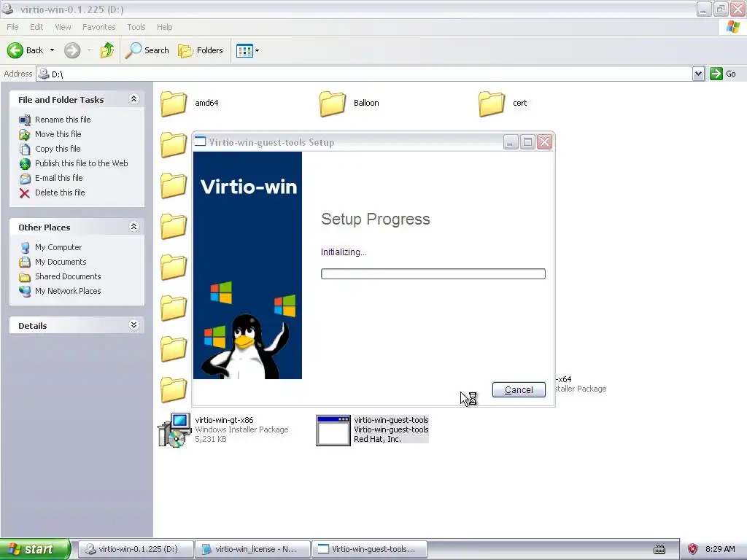This screenshot has width=747, height=560.
Task: Click the My Network Places icon
Action: (x=25, y=291)
